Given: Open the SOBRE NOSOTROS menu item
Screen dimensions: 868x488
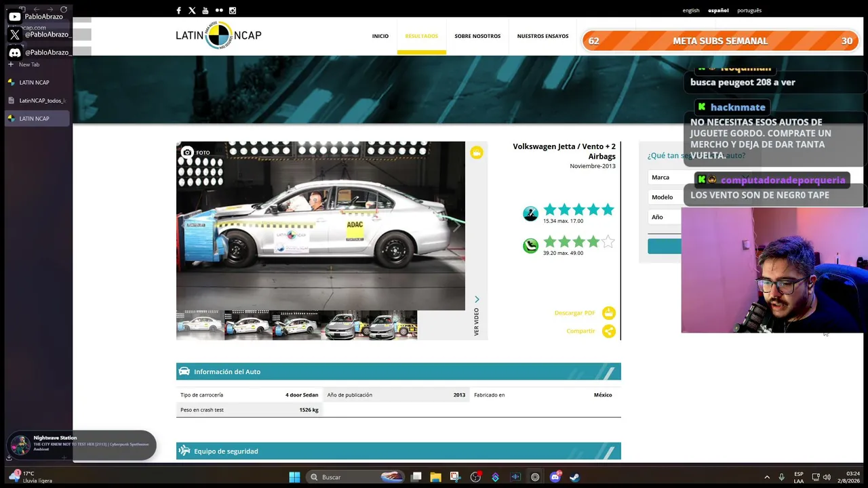Looking at the screenshot, I should click(477, 36).
